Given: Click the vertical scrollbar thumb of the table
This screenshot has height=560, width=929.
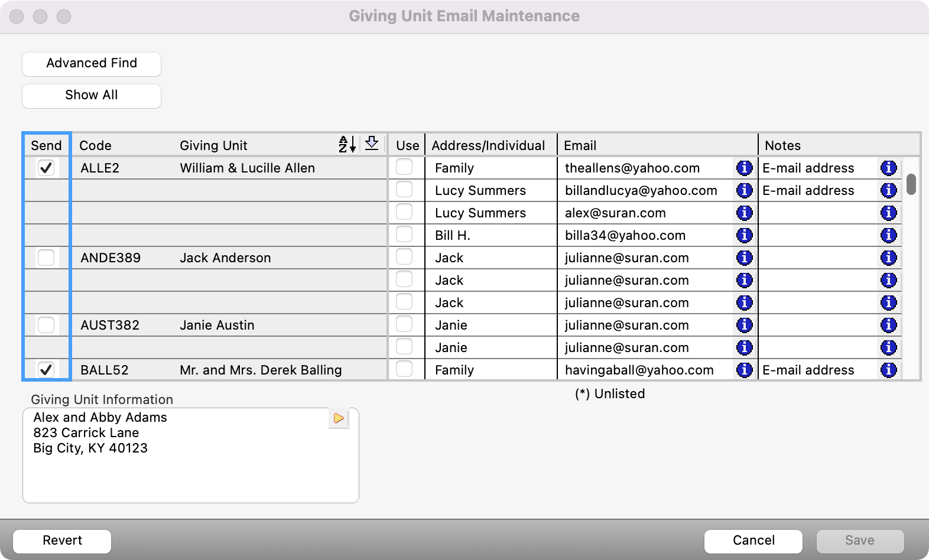Looking at the screenshot, I should (x=911, y=184).
